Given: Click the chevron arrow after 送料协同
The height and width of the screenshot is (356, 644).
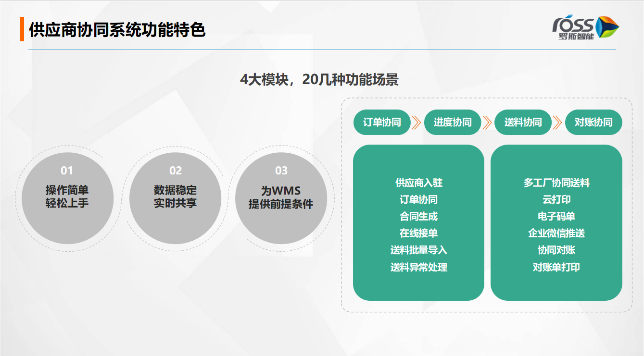Looking at the screenshot, I should pyautogui.click(x=558, y=123).
